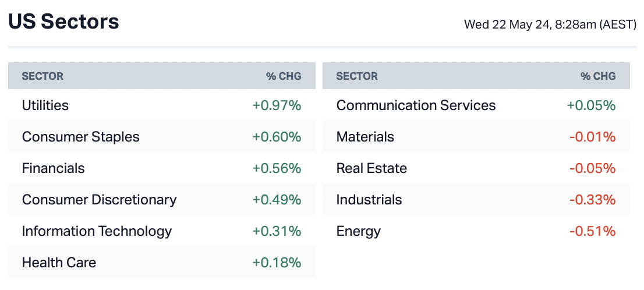This screenshot has width=644, height=290.
Task: Click the US Sectors heading
Action: point(63,22)
